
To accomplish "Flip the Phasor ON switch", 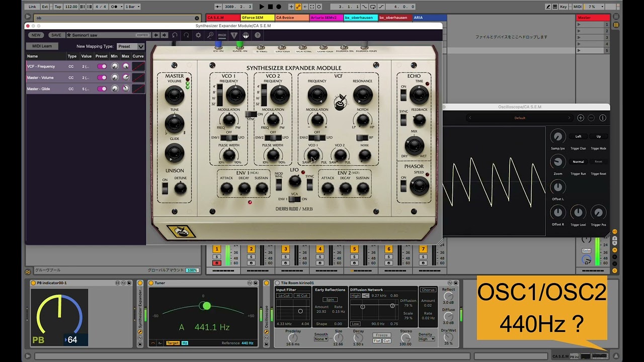I will pos(404,187).
